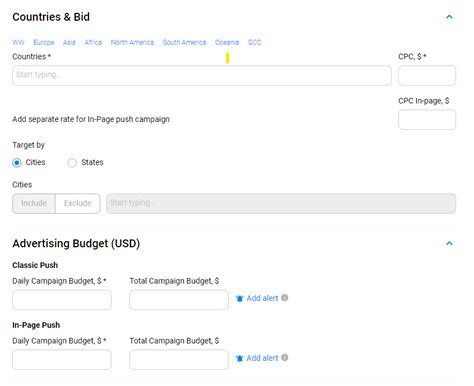474x386 pixels.
Task: Click the info icon next to Classic Push alert
Action: pos(284,298)
